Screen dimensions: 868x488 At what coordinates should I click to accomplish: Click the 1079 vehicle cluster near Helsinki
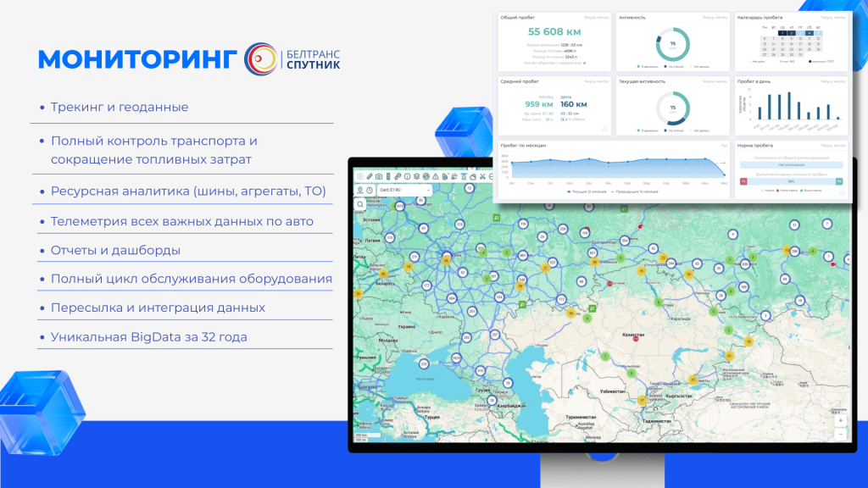(x=400, y=207)
